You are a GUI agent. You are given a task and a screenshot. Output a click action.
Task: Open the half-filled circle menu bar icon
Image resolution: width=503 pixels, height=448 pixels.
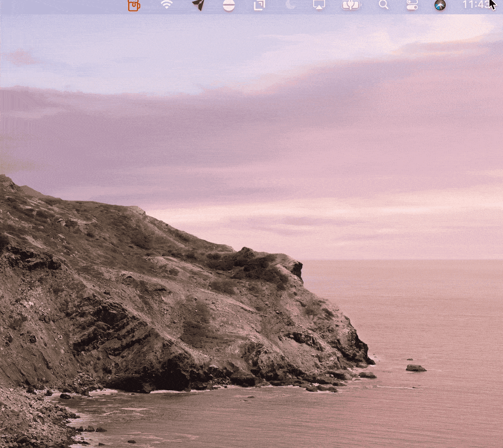(228, 5)
